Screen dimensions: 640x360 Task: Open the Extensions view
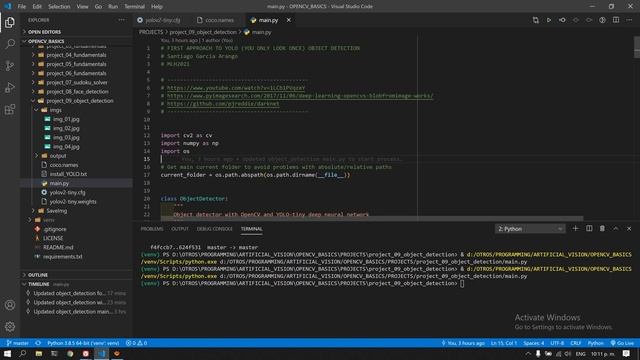[x=10, y=109]
